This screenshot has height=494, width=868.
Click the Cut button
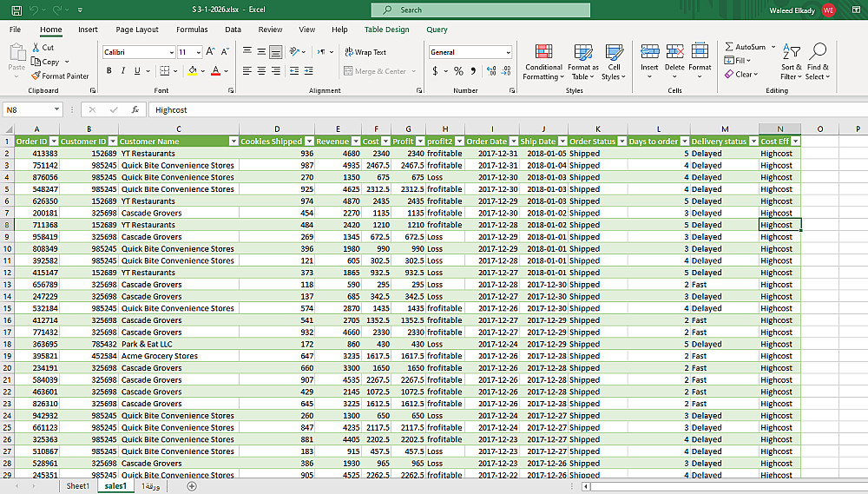42,48
